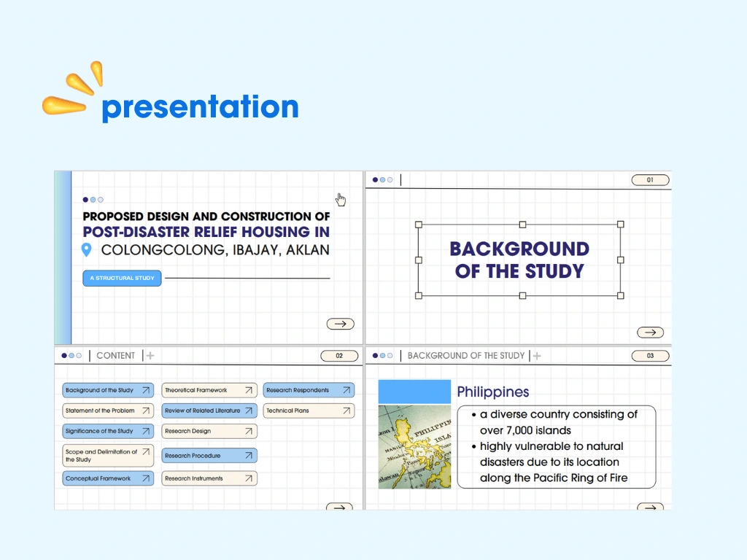Open the Research Design link
The height and width of the screenshot is (560, 747).
tap(209, 431)
